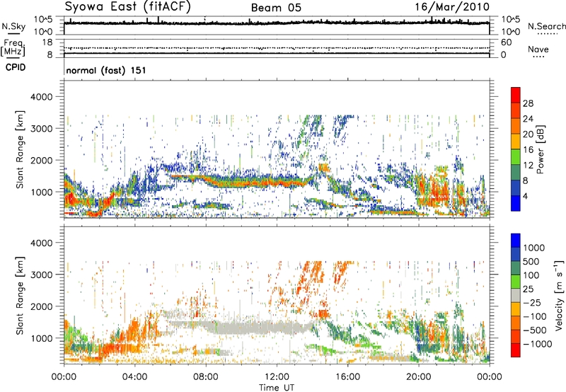Pick the red bottom segment of Velocity colorbar
Image resolution: width=566 pixels, height=392 pixels.
coord(516,350)
